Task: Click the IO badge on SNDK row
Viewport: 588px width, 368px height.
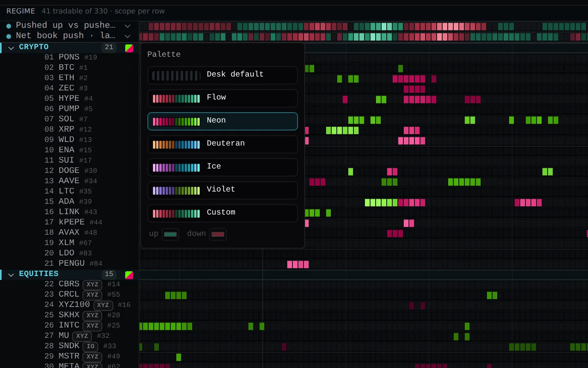Action: (90, 346)
